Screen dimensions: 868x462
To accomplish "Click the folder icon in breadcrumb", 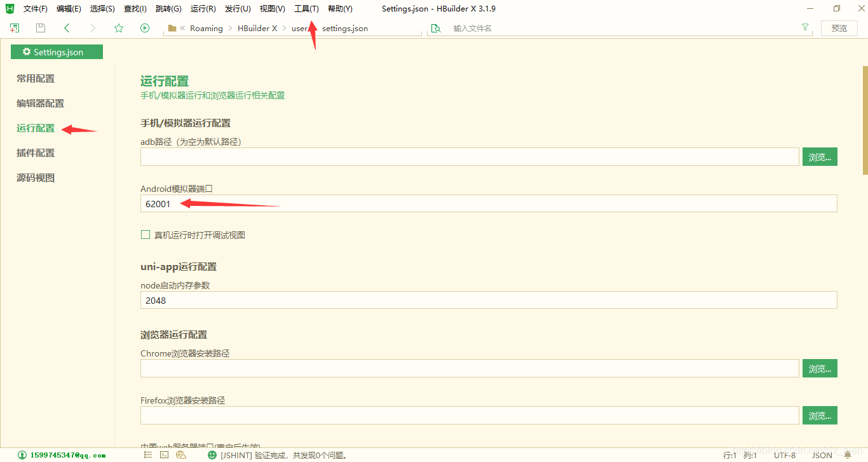I will (172, 28).
